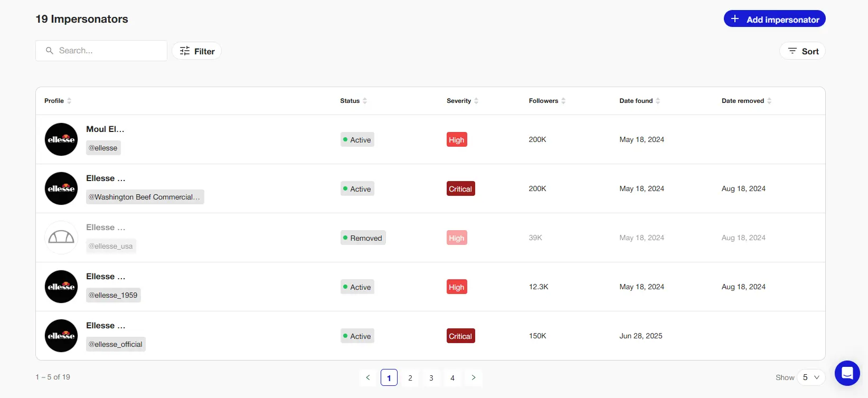The image size is (868, 398).
Task: Click the Filter sliders icon
Action: [x=185, y=51]
